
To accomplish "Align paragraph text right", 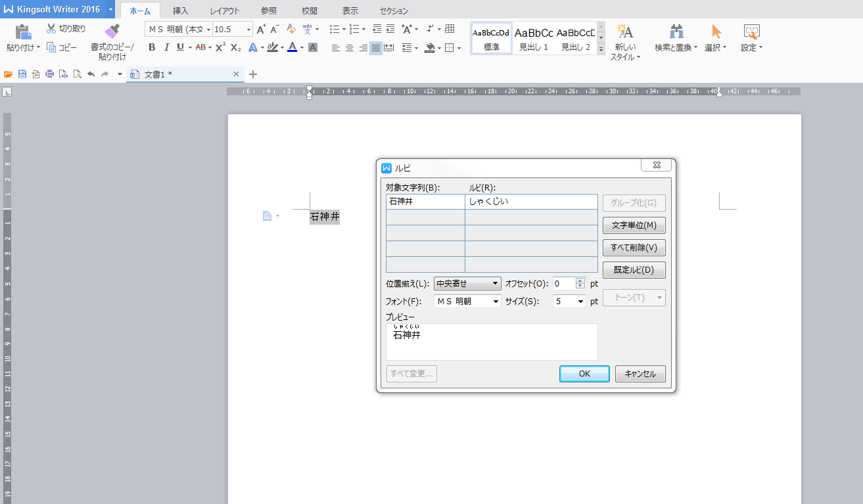I will click(x=363, y=47).
